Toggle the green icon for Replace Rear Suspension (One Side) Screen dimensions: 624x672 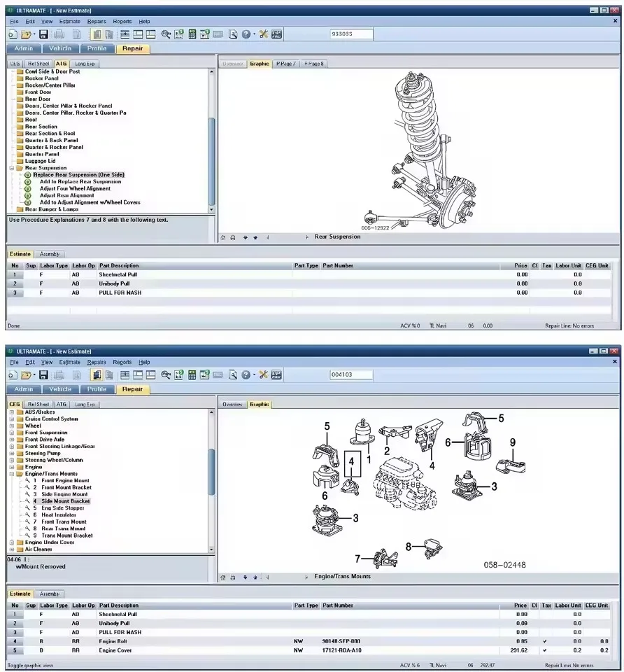(28, 175)
